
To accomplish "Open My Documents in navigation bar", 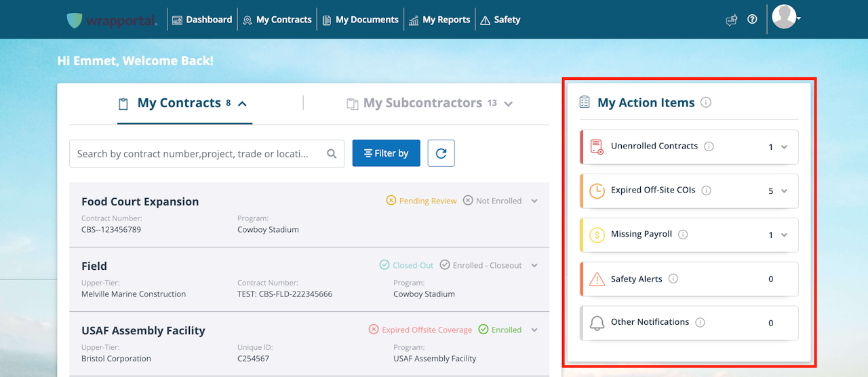I will click(360, 20).
